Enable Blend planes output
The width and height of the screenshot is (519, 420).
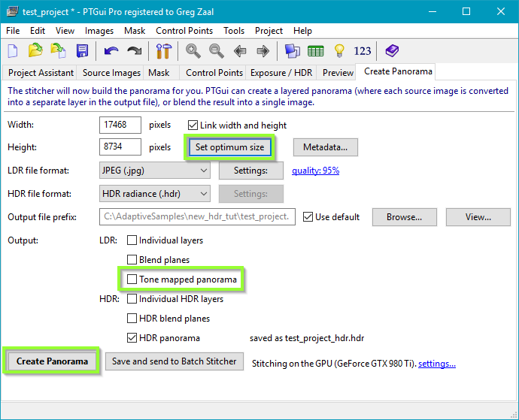click(x=132, y=260)
